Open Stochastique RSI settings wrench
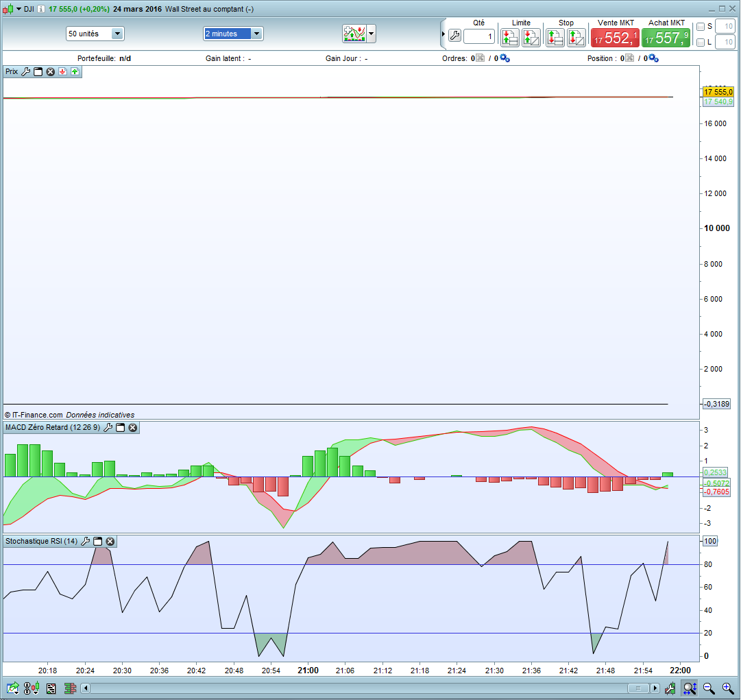The image size is (741, 700). pyautogui.click(x=86, y=542)
